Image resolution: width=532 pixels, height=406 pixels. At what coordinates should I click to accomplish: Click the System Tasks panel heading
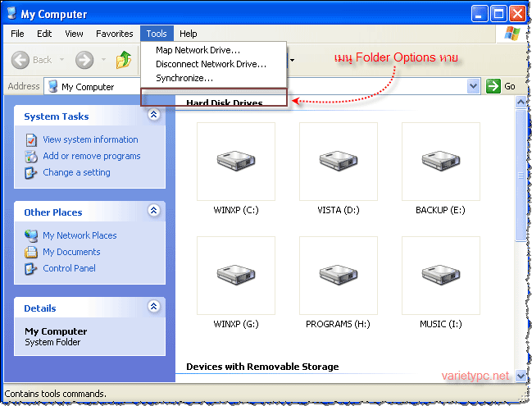click(57, 116)
